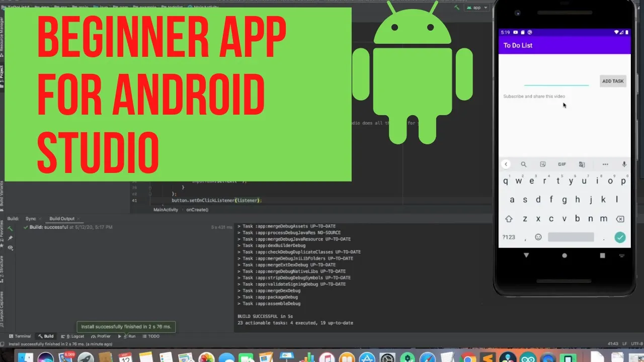
Task: Tap the Android recents square button
Action: pos(603,255)
